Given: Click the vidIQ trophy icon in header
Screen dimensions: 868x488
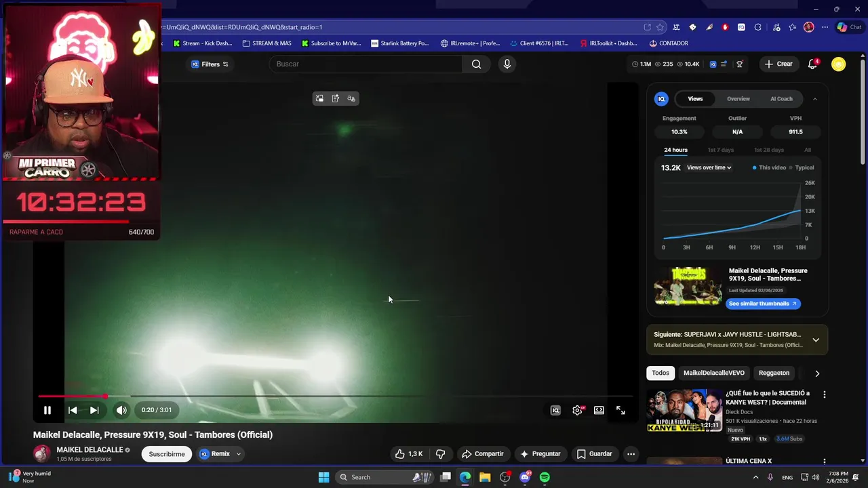Looking at the screenshot, I should (x=740, y=64).
